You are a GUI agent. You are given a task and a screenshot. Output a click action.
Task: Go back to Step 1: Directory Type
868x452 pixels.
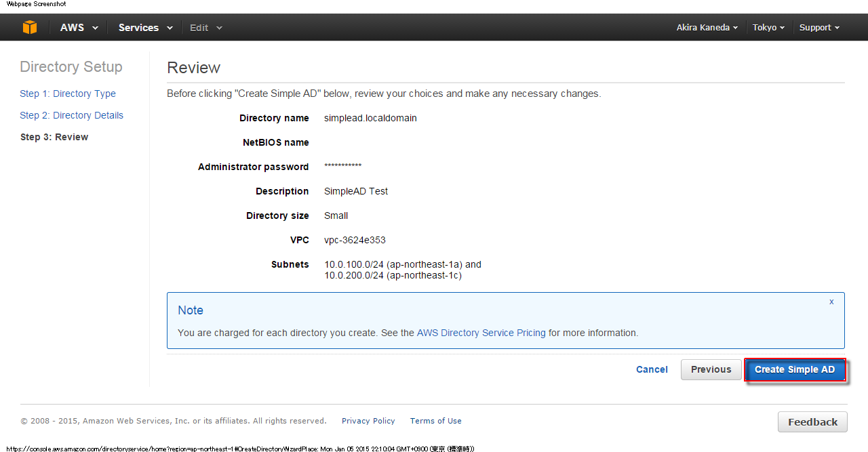[x=68, y=94]
